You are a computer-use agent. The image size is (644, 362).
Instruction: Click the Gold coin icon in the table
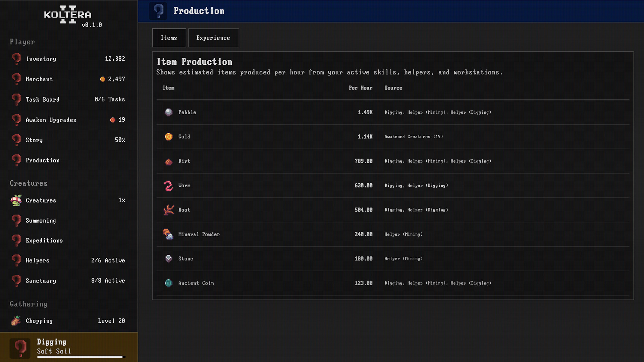[168, 137]
